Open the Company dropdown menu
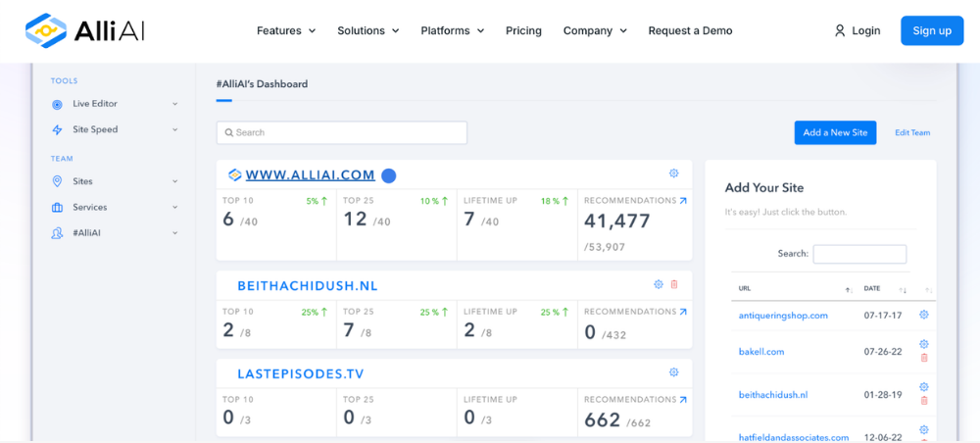Viewport: 980px width, 443px height. tap(595, 30)
